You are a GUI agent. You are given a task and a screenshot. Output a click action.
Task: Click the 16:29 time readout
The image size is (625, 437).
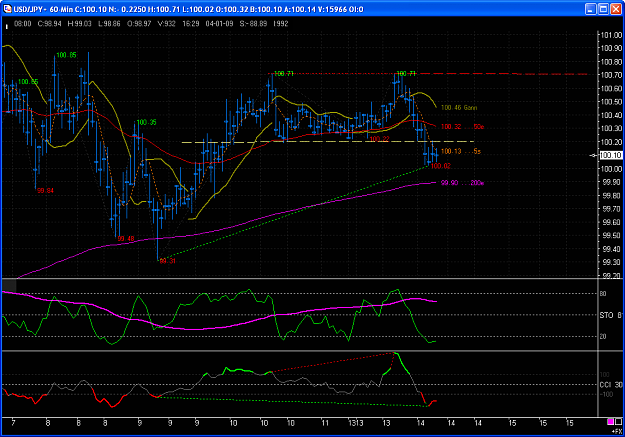(x=191, y=24)
